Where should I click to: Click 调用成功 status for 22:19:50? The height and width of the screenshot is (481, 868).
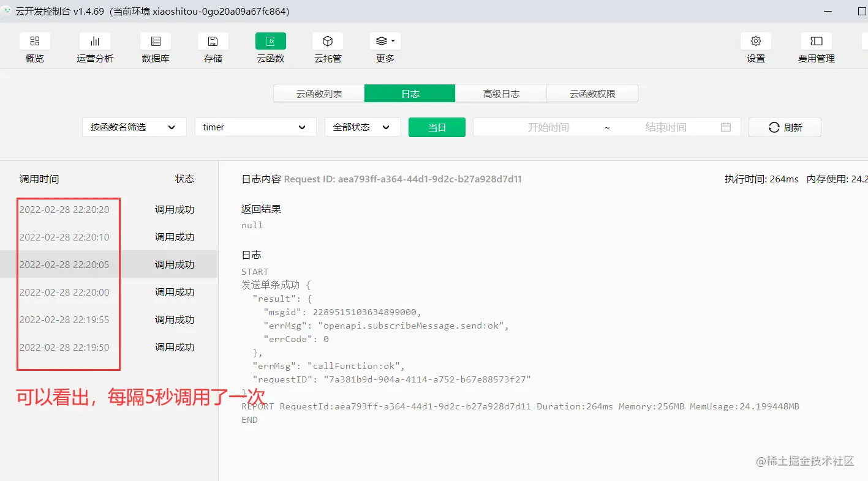point(175,347)
